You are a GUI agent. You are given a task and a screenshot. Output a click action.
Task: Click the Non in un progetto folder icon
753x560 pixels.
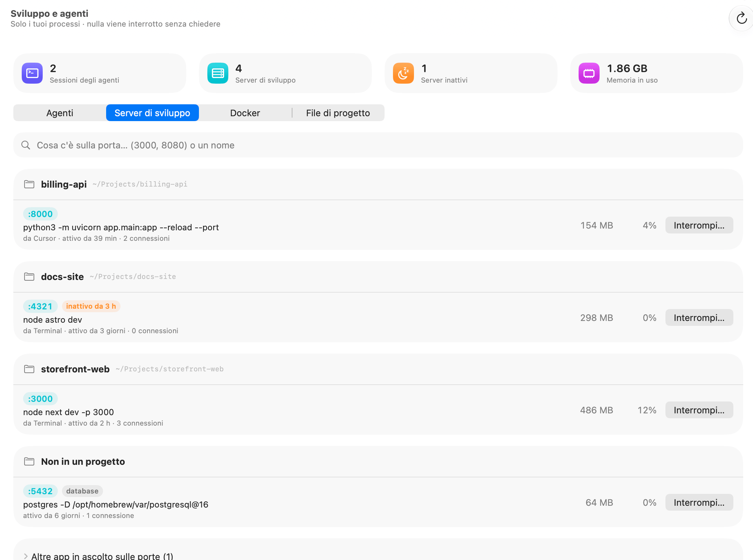(29, 461)
